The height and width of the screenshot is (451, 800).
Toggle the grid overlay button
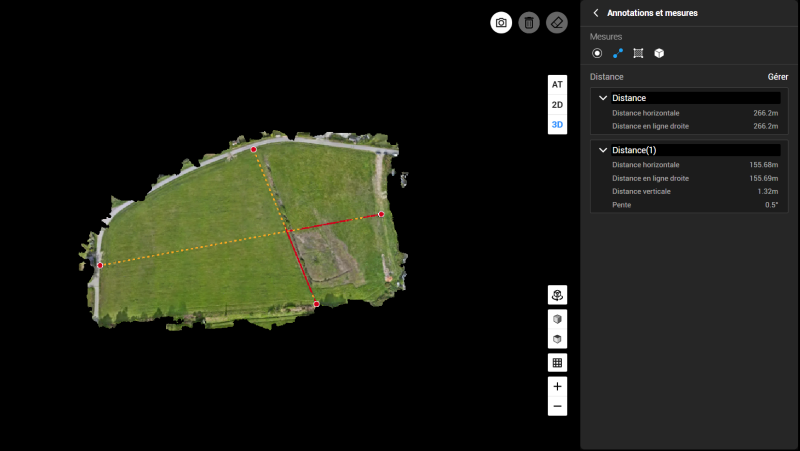click(x=557, y=362)
